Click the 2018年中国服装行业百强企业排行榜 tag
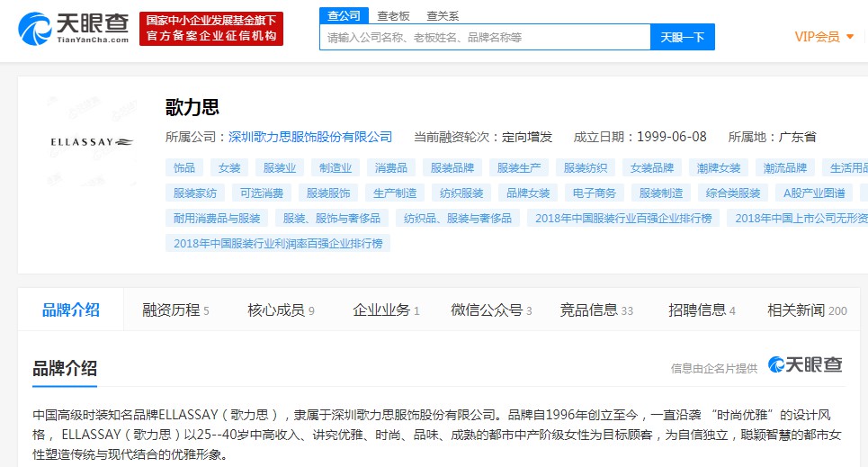Screen dimensions: 868x467 (623, 219)
